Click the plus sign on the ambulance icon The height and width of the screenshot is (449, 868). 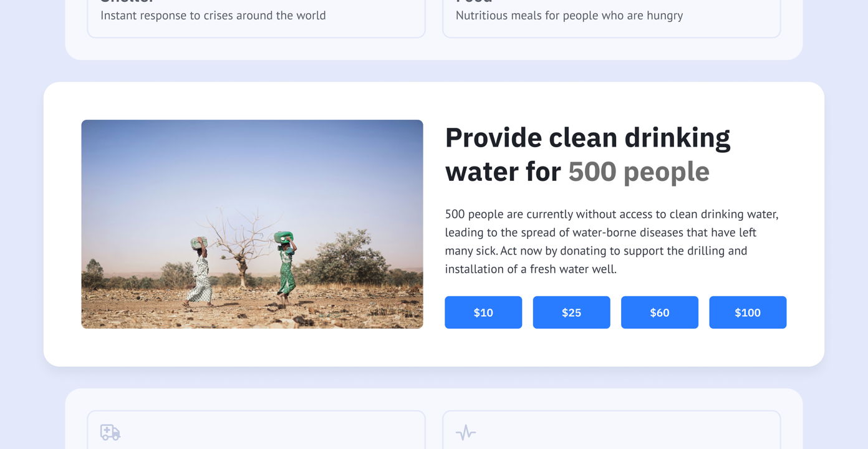pyautogui.click(x=107, y=429)
